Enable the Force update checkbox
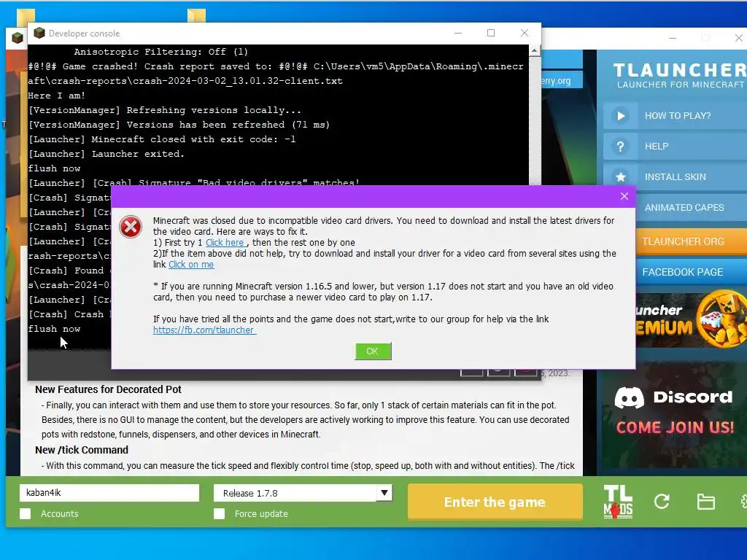This screenshot has height=560, width=747. point(219,514)
